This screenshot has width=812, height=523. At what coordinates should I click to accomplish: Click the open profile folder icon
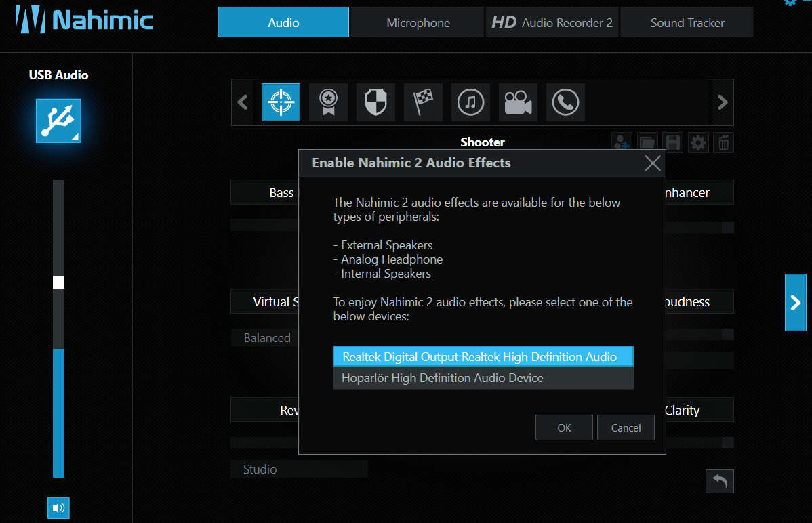tap(647, 142)
